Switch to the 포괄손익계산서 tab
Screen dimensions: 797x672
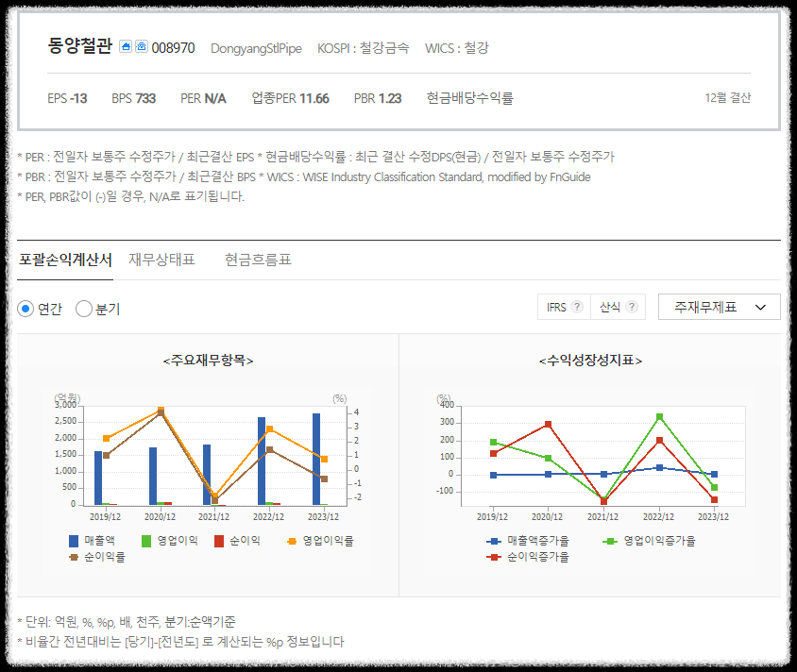(65, 260)
